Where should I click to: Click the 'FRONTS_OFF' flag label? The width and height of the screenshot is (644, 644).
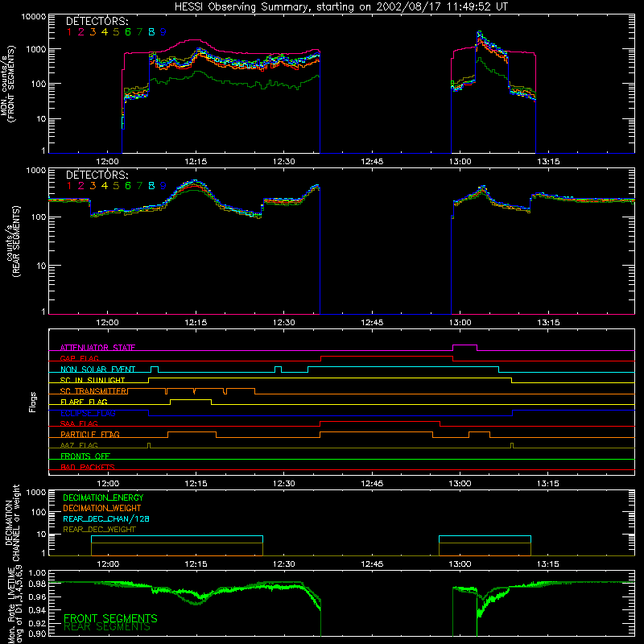point(85,456)
